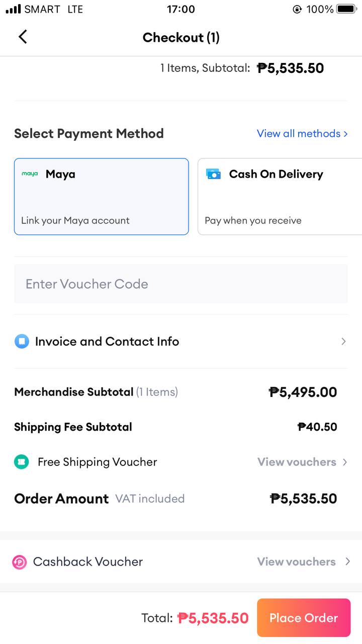The width and height of the screenshot is (362, 644).
Task: Tap the Free Shipping Voucher ticket icon
Action: [x=22, y=462]
